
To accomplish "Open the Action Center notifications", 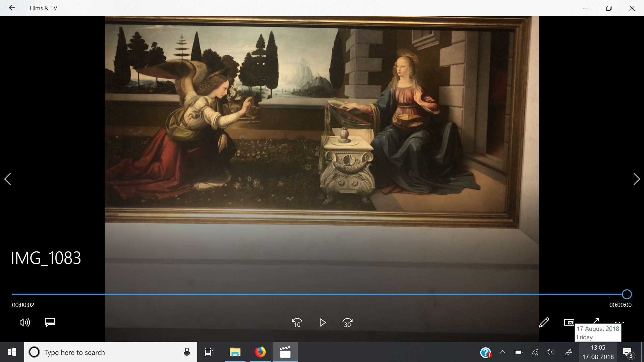I will pos(628,352).
